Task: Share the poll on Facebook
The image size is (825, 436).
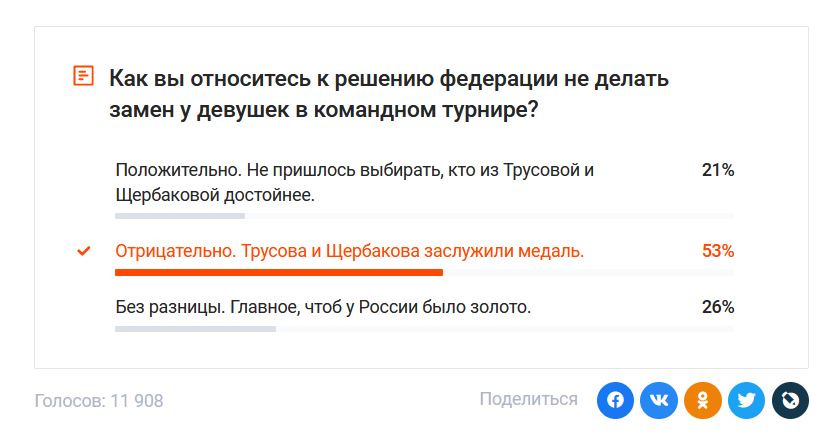Action: pyautogui.click(x=616, y=401)
